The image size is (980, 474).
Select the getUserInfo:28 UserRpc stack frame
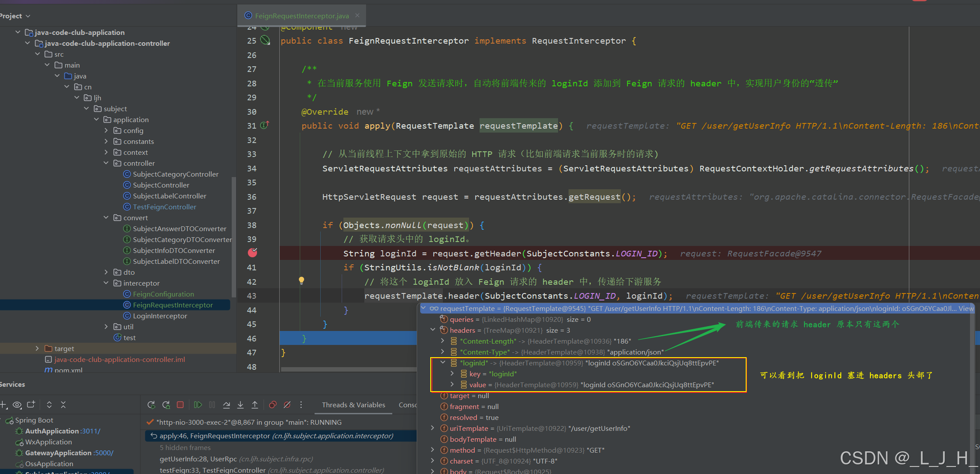[198, 459]
